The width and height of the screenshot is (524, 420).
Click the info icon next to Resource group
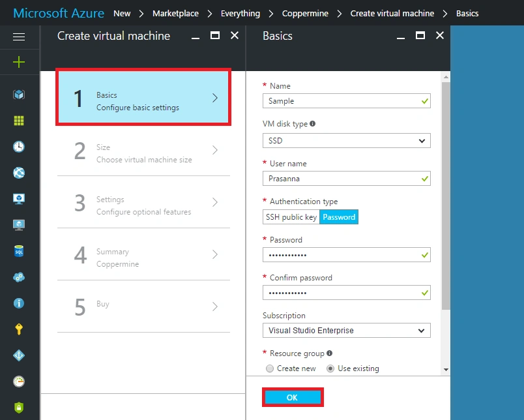coord(330,353)
